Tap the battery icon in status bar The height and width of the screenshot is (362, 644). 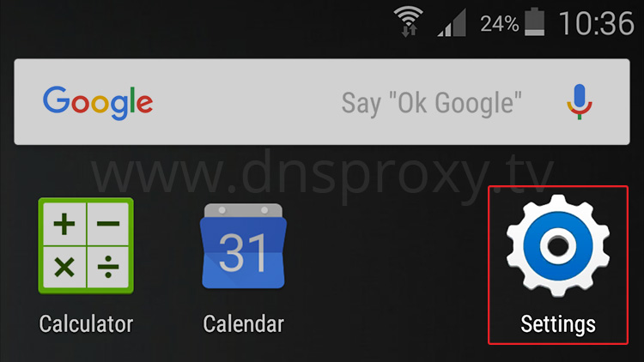[x=535, y=21]
